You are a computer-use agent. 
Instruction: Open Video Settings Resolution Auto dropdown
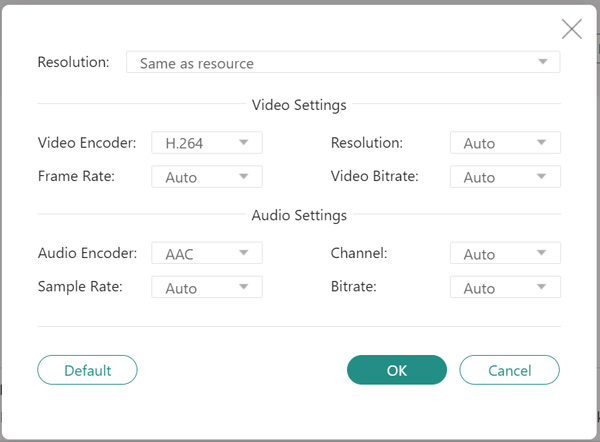click(x=505, y=143)
